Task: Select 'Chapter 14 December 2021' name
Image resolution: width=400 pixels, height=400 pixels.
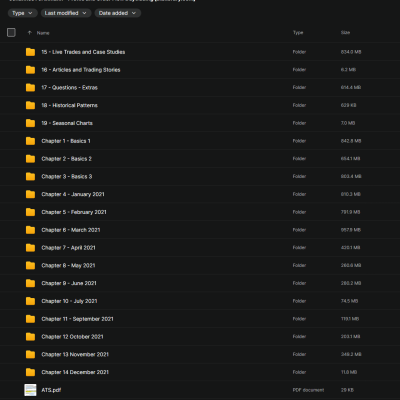Action: (75, 372)
